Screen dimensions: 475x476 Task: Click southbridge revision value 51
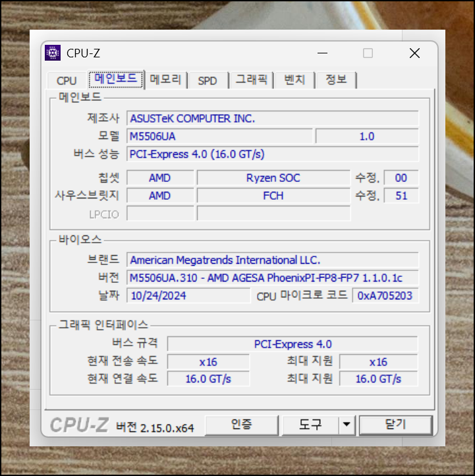(x=401, y=196)
